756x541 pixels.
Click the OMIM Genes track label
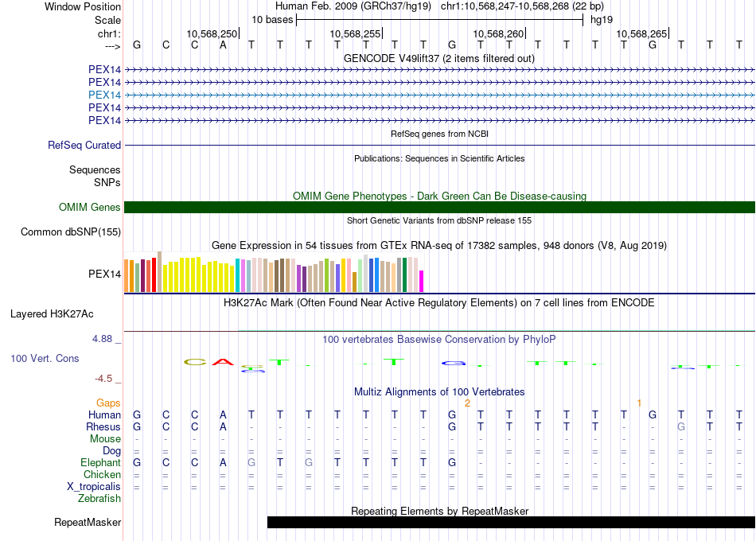(x=90, y=208)
